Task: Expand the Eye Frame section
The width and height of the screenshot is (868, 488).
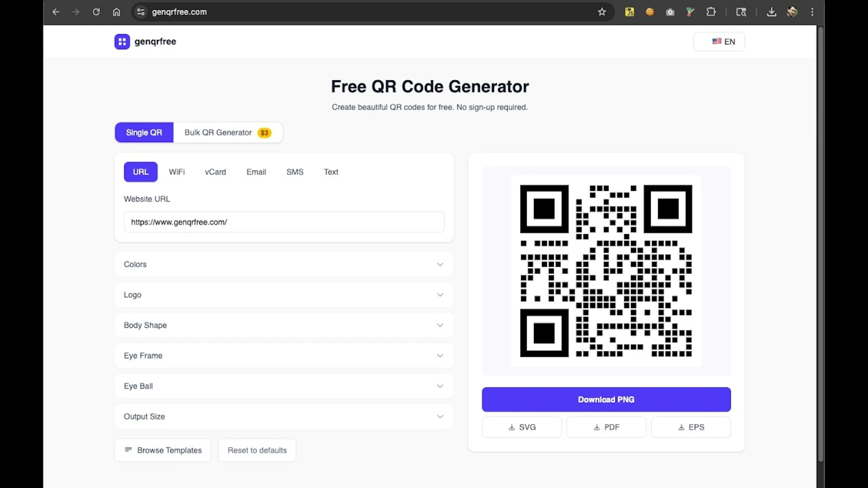Action: [x=284, y=356]
